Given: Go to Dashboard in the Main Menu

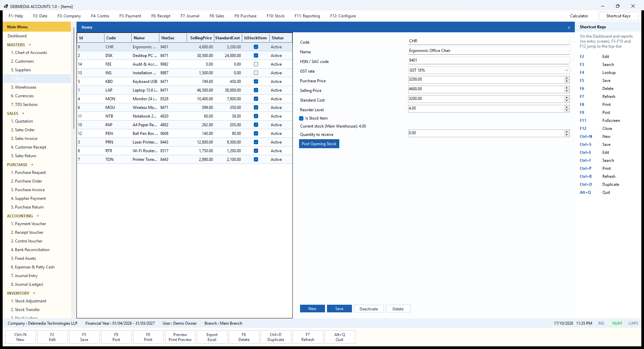Looking at the screenshot, I should coord(17,36).
